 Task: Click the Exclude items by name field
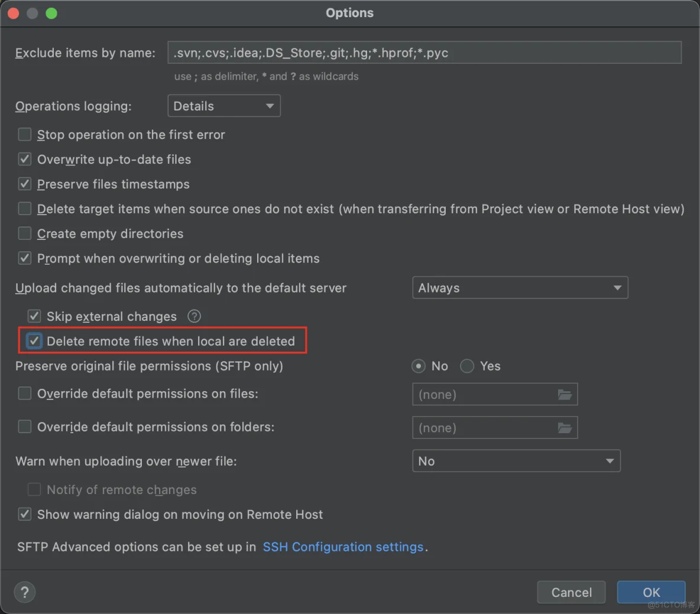click(x=424, y=53)
